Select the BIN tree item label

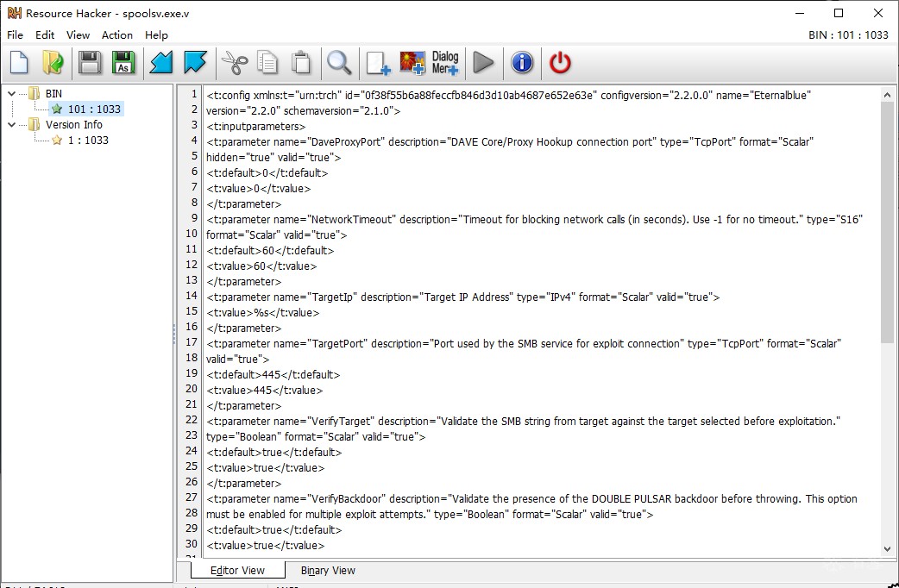[53, 93]
